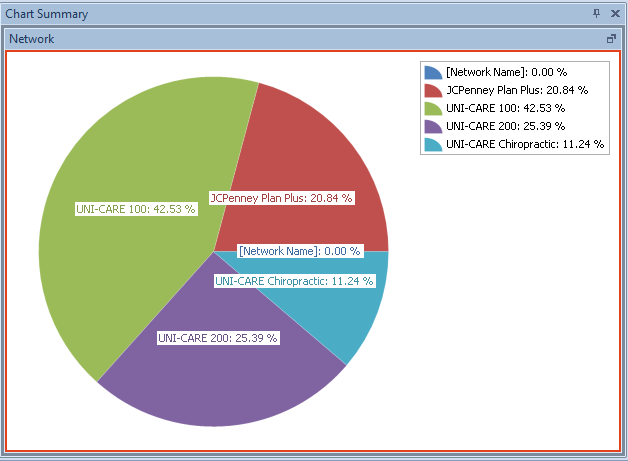Screen dimensions: 628x461
Task: Select legend text UNI-CARE 100: 42.53 %
Action: pyautogui.click(x=505, y=108)
